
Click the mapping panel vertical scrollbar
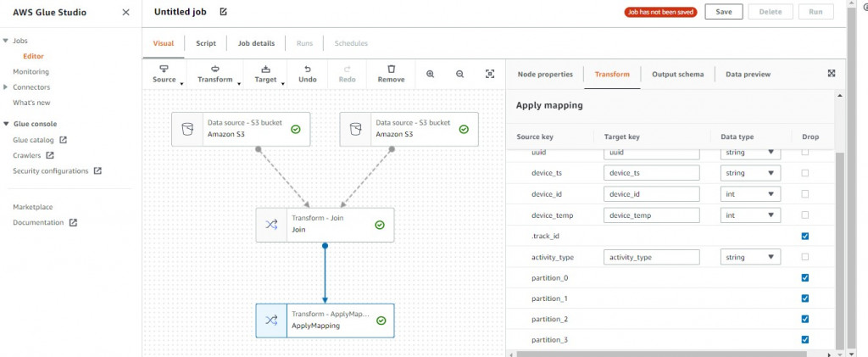[x=840, y=249]
